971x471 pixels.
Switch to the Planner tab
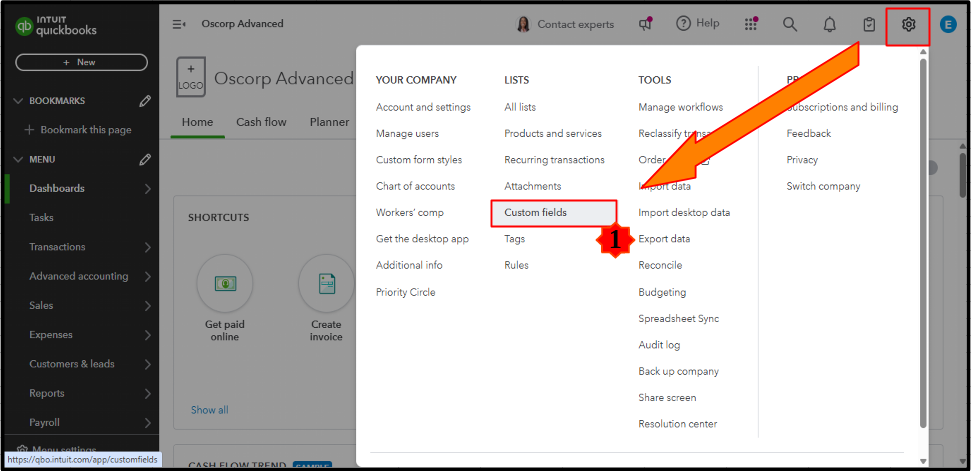tap(329, 122)
